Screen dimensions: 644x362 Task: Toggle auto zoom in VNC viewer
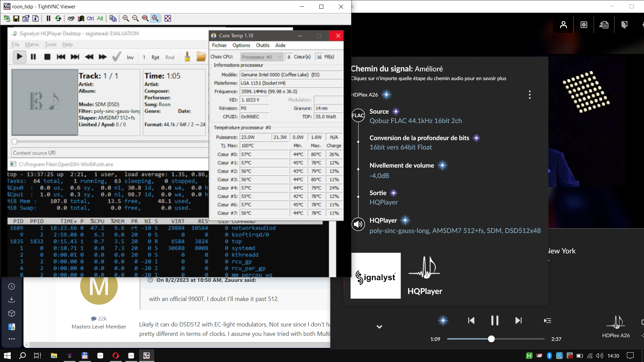(x=155, y=18)
